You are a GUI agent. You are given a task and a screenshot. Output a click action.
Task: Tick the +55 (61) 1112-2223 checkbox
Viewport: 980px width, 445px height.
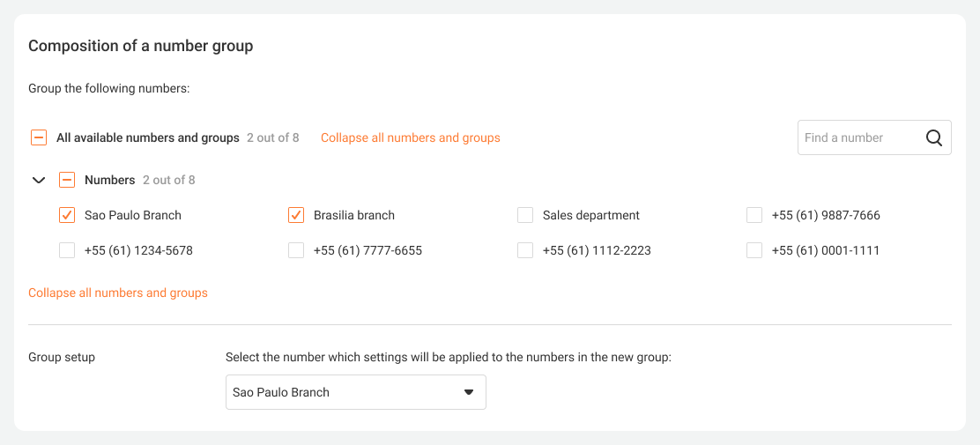click(525, 250)
